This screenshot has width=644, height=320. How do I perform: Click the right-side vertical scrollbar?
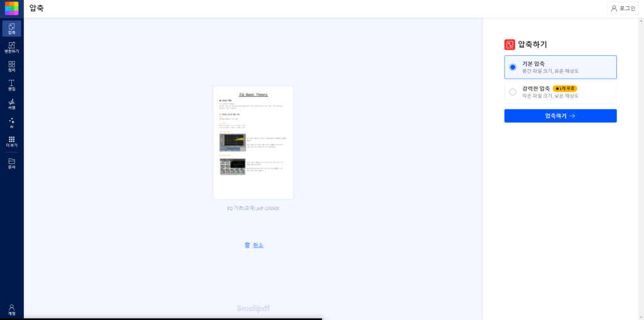pos(640,163)
